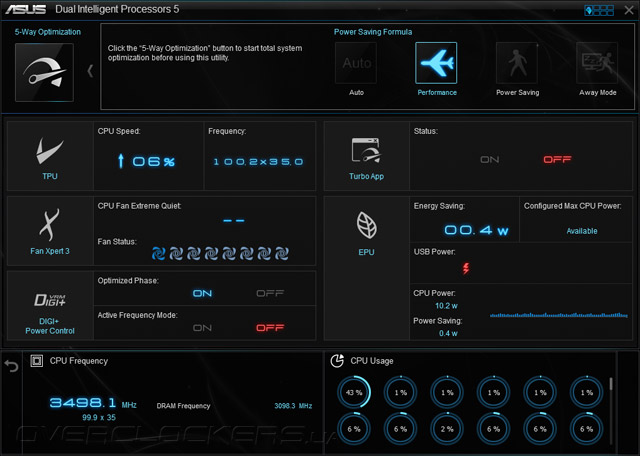Set Optimized Phase to ON
The image size is (640, 456).
pos(202,294)
